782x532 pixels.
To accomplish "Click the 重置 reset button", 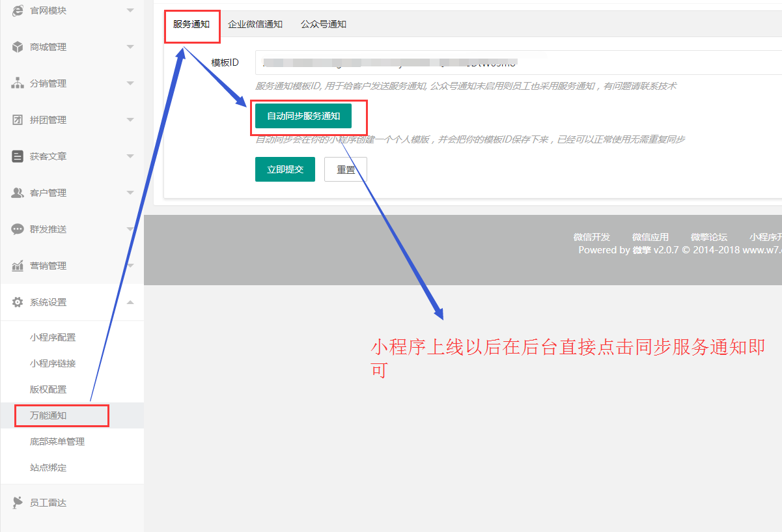I will [x=346, y=169].
